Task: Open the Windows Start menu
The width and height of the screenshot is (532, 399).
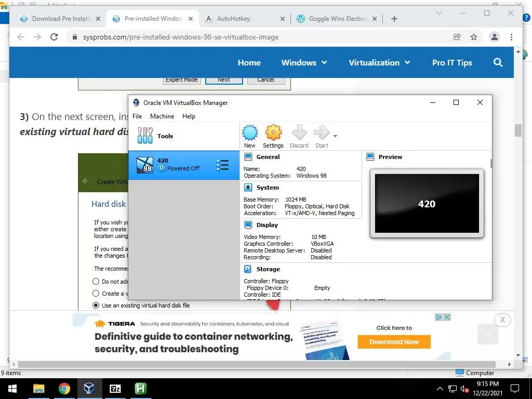Action: [12, 389]
